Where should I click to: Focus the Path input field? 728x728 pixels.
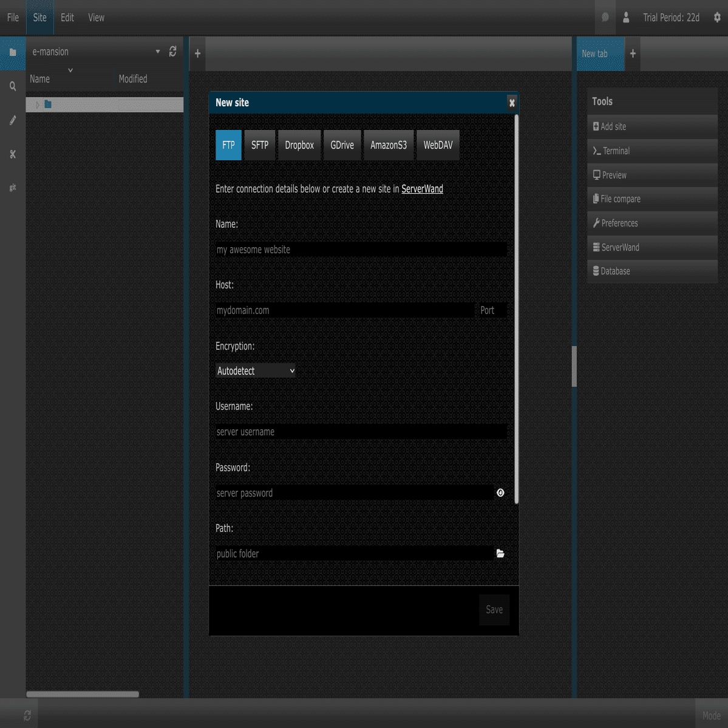tap(355, 553)
